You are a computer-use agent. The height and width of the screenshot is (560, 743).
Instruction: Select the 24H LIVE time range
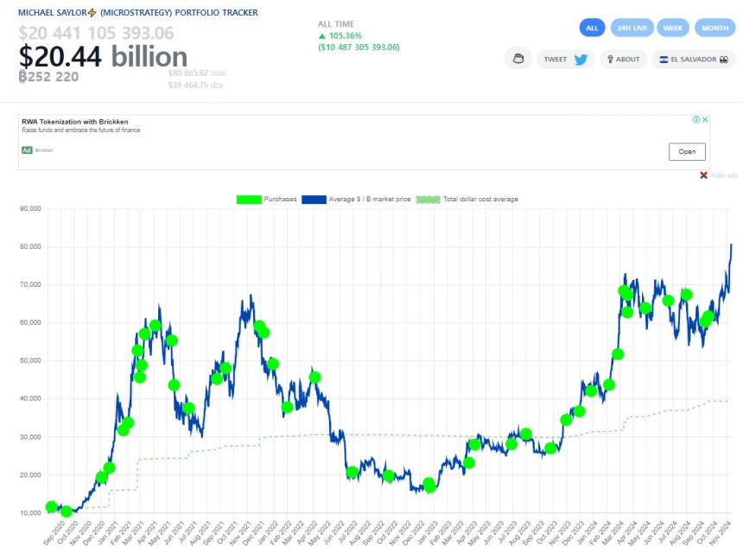632,29
